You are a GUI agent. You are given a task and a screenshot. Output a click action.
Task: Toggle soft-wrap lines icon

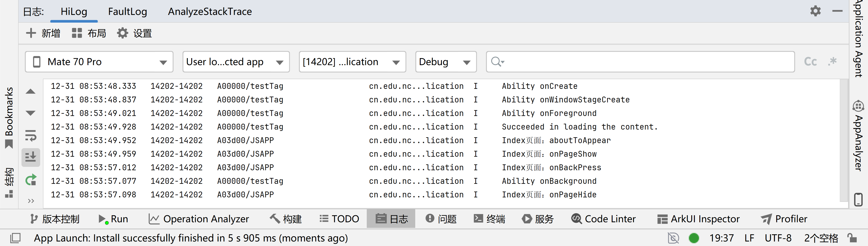point(30,135)
